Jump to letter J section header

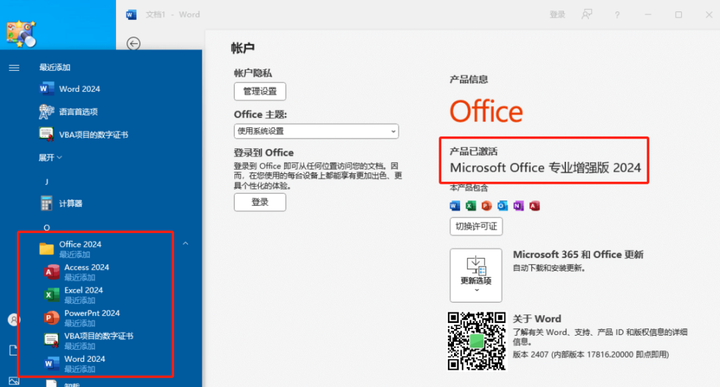(x=46, y=182)
